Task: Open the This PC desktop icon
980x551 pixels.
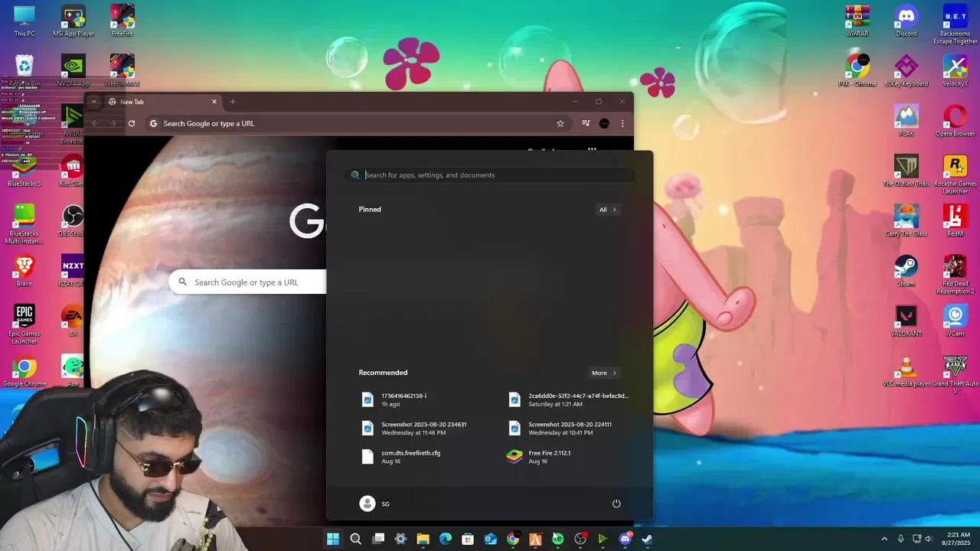Action: [x=24, y=21]
